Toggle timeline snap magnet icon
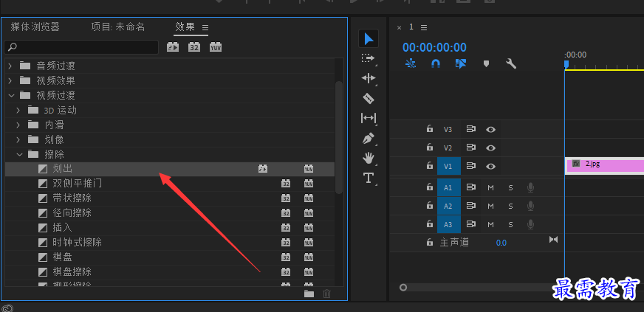Viewport: 644px width, 312px height. (436, 63)
